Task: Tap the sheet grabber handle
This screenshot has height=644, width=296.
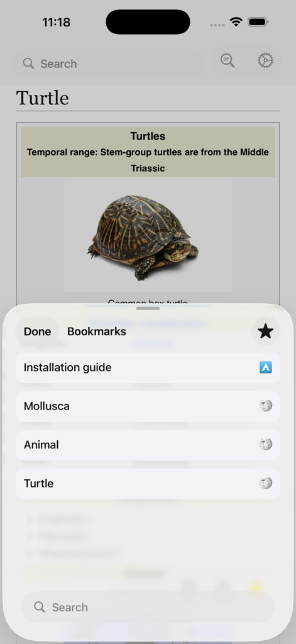Action: 148,308
